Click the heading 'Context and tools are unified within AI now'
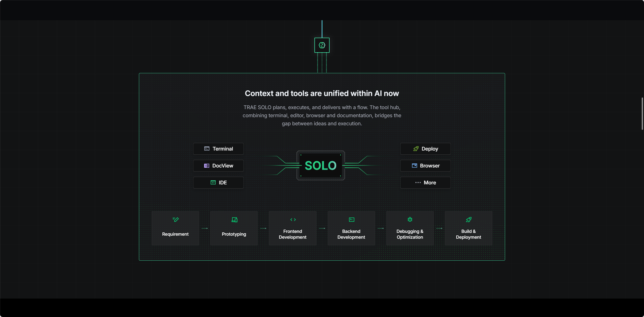The height and width of the screenshot is (317, 644). tap(322, 93)
